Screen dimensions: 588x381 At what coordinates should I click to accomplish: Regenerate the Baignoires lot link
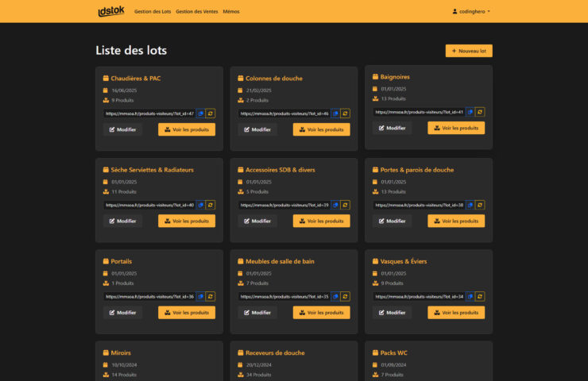[x=480, y=112]
